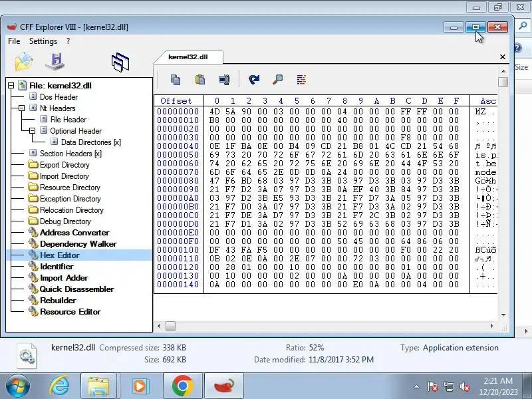
Task: Select the Exception Directory folder
Action: tap(70, 199)
